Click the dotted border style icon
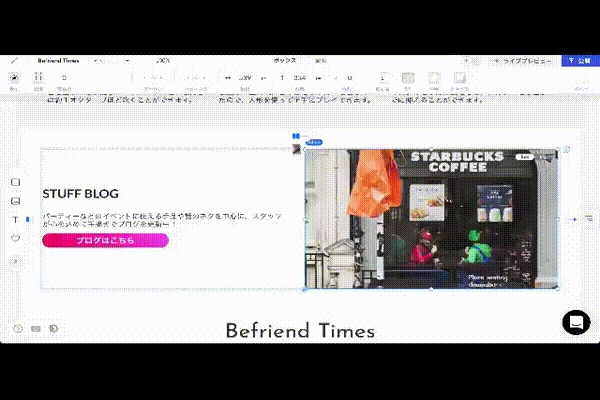Image resolution: width=600 pixels, height=400 pixels. click(408, 78)
